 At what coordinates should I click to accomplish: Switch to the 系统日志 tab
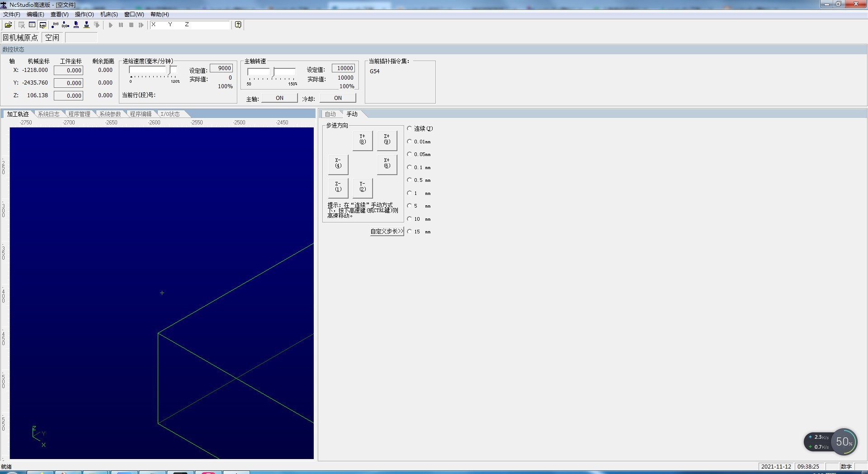tap(48, 114)
